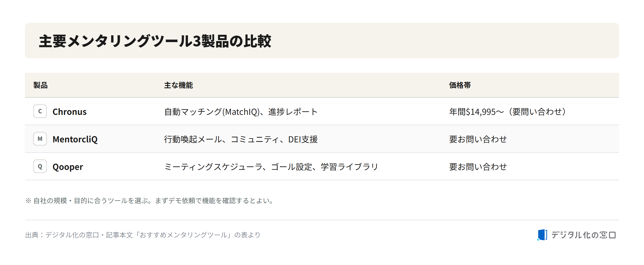Click the 価格帯 column header
Viewport: 644px width, 265px height.
click(460, 85)
